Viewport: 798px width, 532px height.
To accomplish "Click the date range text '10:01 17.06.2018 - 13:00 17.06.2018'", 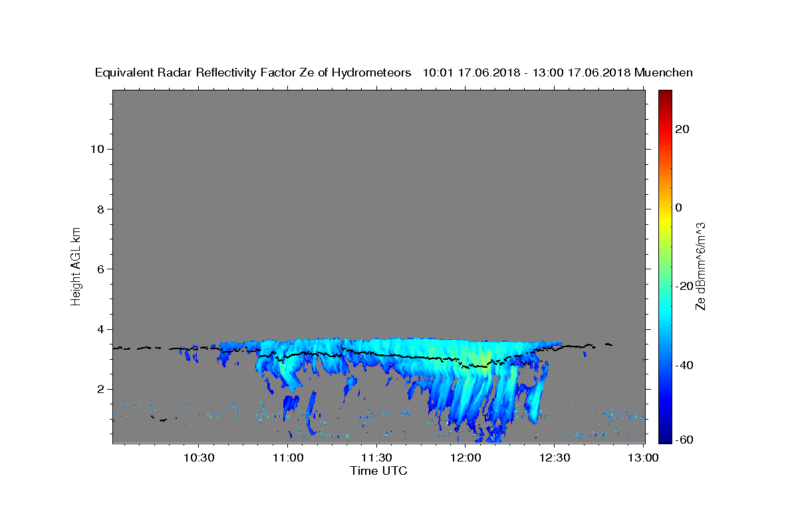I will [x=527, y=73].
